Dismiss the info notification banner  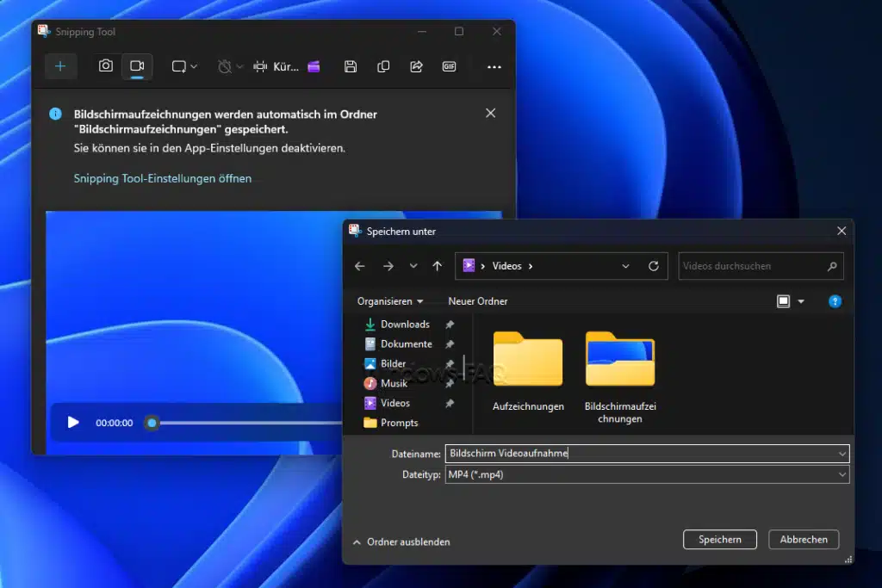click(x=490, y=113)
